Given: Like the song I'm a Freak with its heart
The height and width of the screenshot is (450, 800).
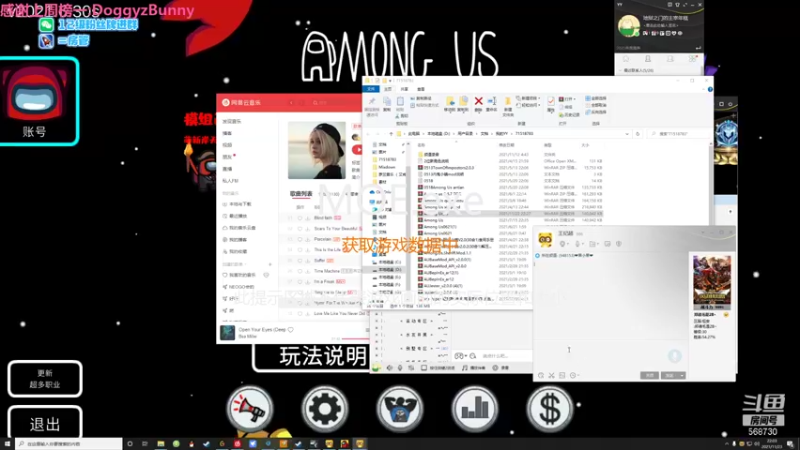Looking at the screenshot, I should pos(300,282).
